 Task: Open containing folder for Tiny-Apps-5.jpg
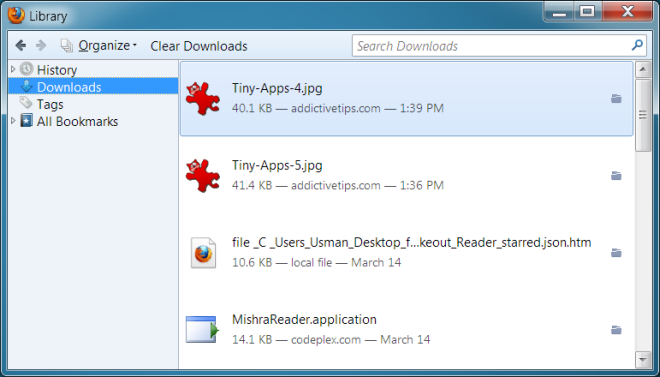click(x=616, y=176)
